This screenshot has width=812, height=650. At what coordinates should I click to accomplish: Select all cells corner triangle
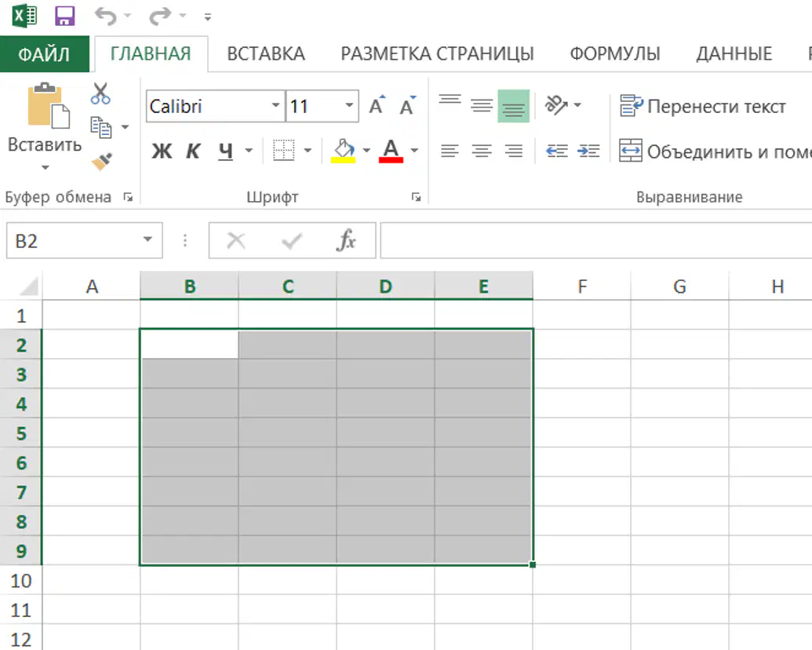(27, 286)
